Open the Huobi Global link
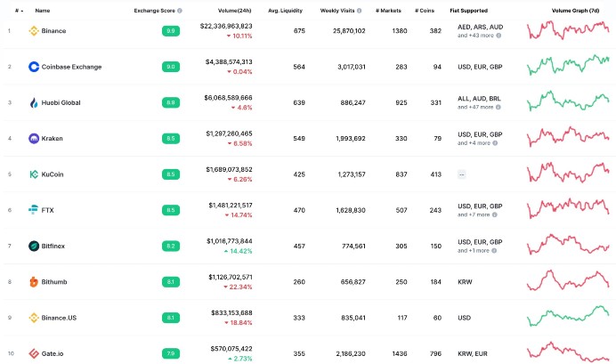616x364 pixels. [61, 103]
